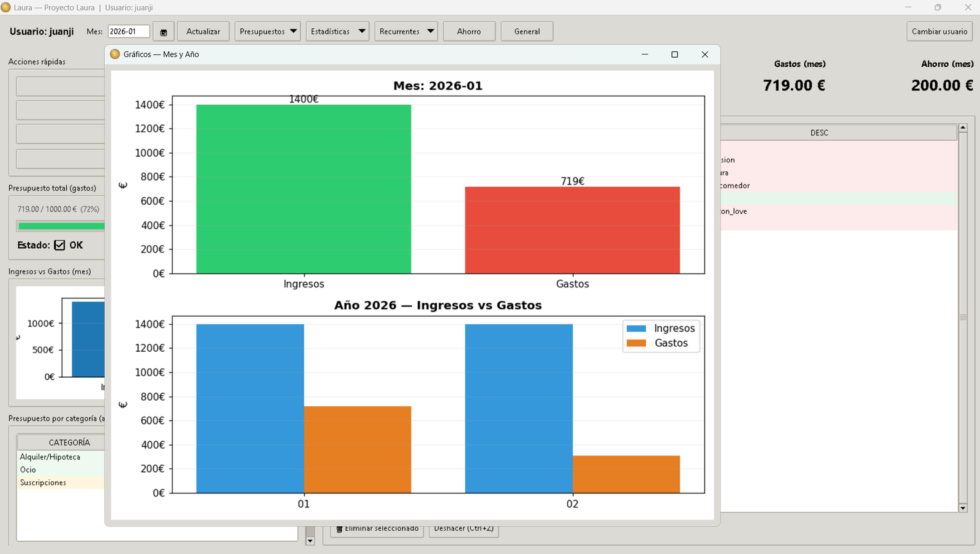The width and height of the screenshot is (980, 554).
Task: Maximize the Gráficos chart dialog
Action: pyautogui.click(x=674, y=55)
